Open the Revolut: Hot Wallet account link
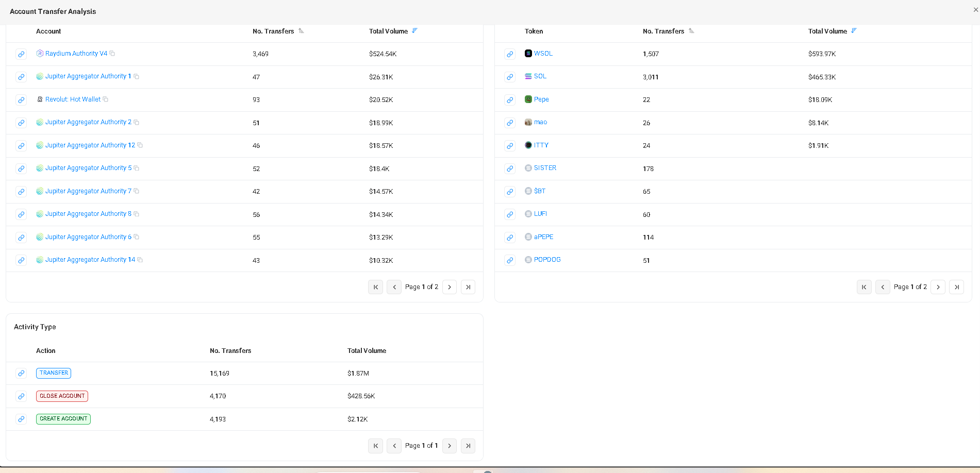980x473 pixels. coord(73,99)
